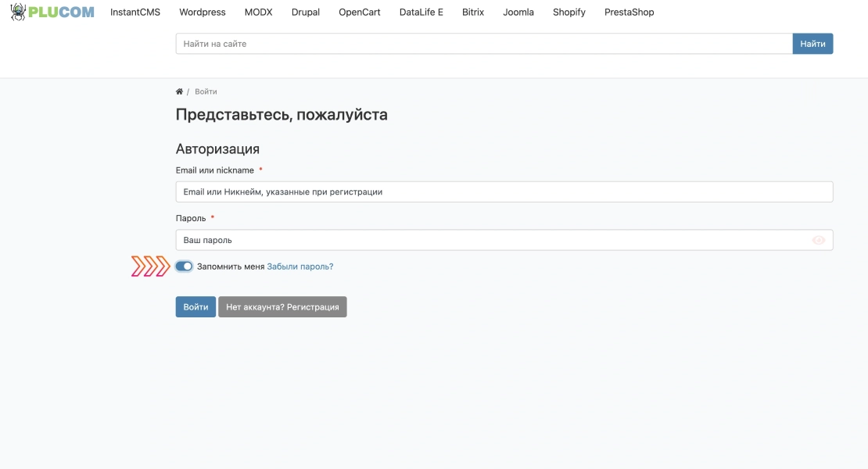
Task: Focus the "Ваш пароль" password field
Action: [x=504, y=240]
